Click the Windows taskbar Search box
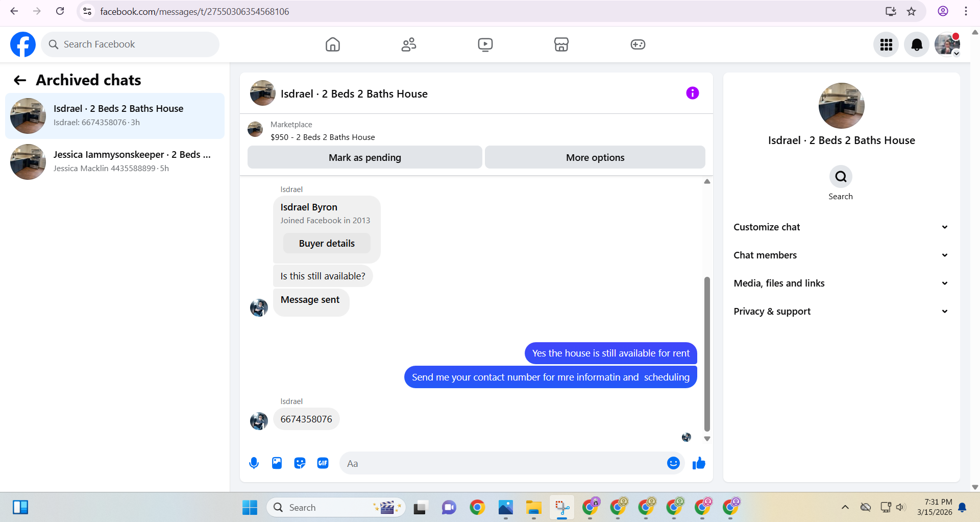 click(336, 507)
